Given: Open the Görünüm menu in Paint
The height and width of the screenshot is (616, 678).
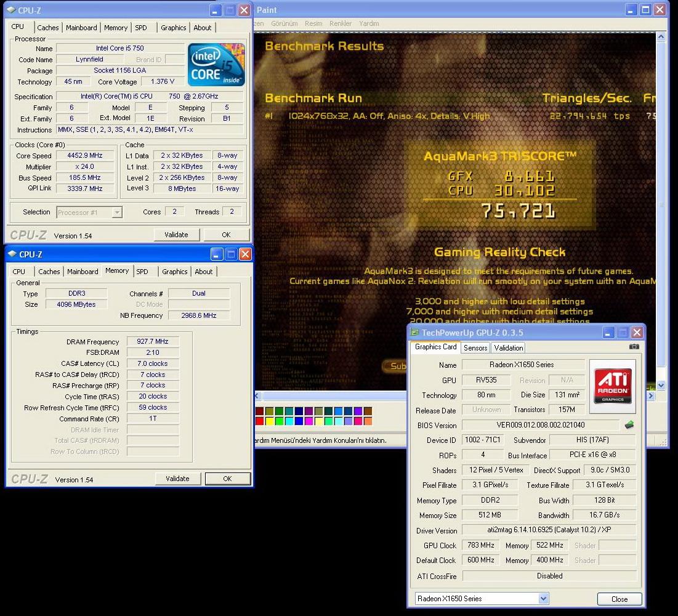Looking at the screenshot, I should pyautogui.click(x=285, y=23).
